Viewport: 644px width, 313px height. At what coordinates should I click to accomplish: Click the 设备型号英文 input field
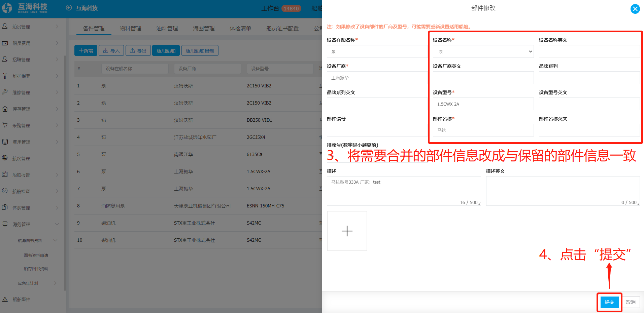point(589,104)
